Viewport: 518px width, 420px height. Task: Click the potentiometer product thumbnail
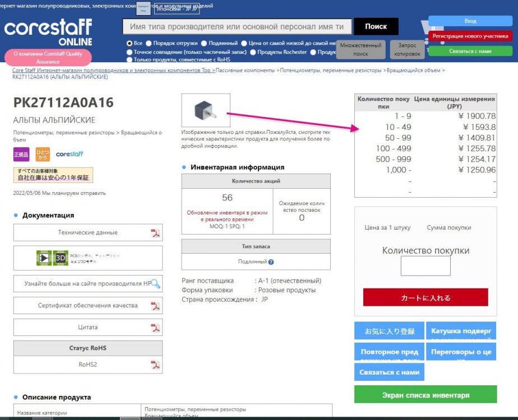click(206, 110)
